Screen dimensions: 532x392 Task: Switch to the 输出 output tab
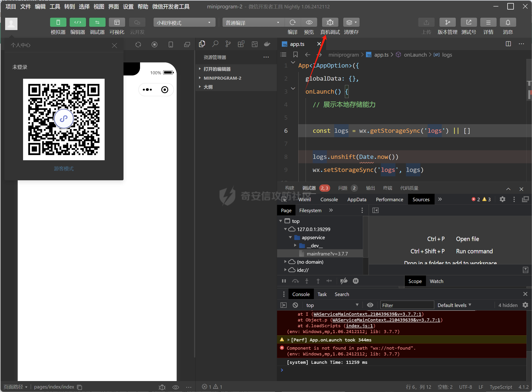pos(370,188)
